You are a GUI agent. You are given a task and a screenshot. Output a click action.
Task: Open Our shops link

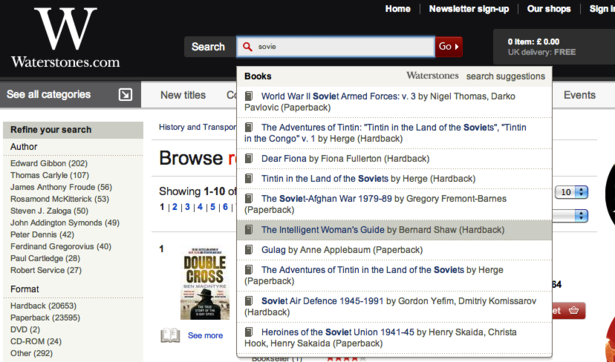pos(549,9)
